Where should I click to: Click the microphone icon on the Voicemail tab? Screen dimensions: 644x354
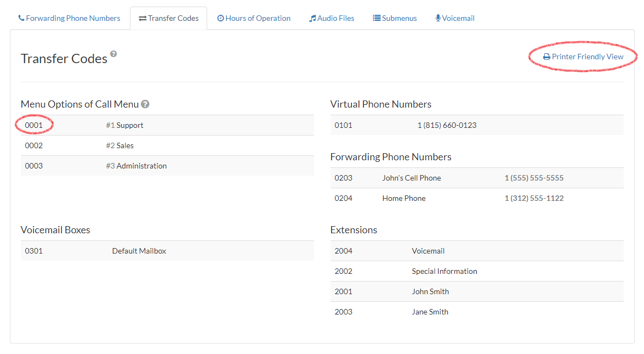pyautogui.click(x=437, y=18)
